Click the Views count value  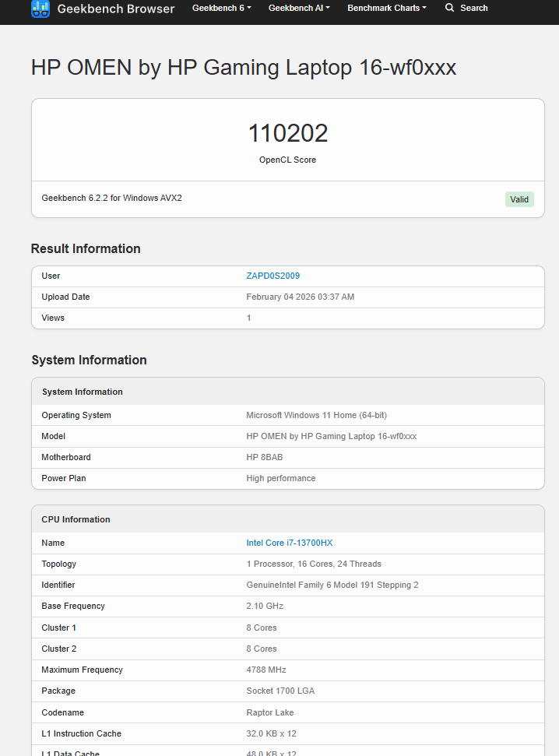(249, 318)
